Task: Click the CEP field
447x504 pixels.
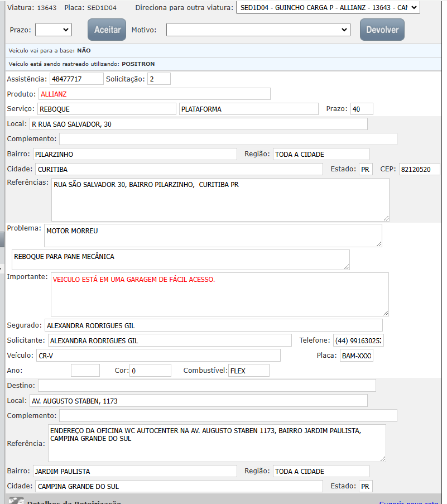Action: (419, 169)
